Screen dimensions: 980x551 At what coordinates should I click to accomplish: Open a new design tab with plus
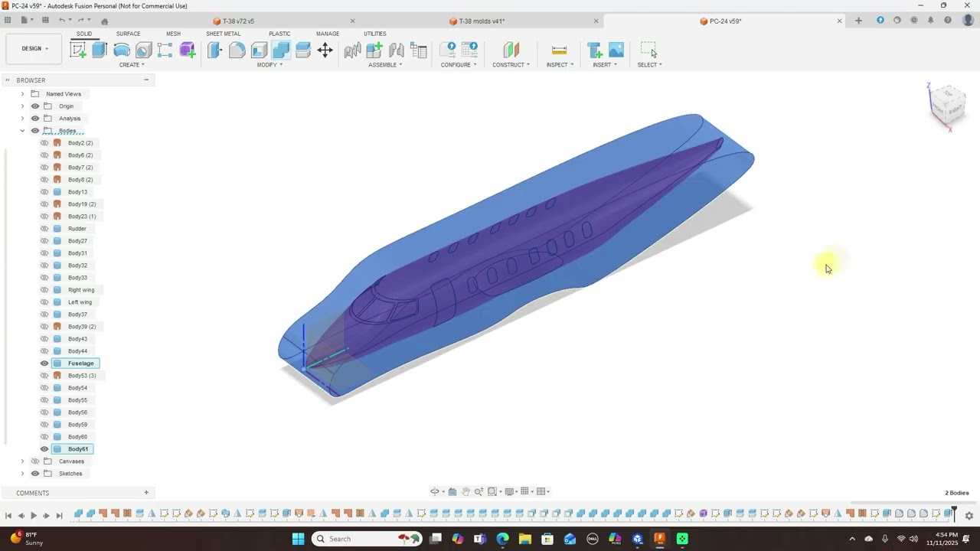tap(858, 21)
